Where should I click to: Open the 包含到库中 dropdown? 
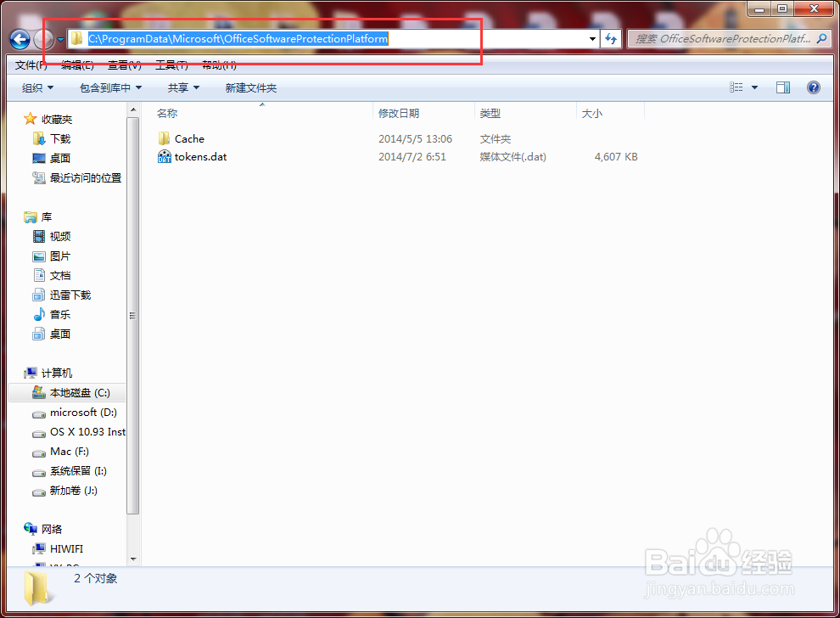point(110,88)
